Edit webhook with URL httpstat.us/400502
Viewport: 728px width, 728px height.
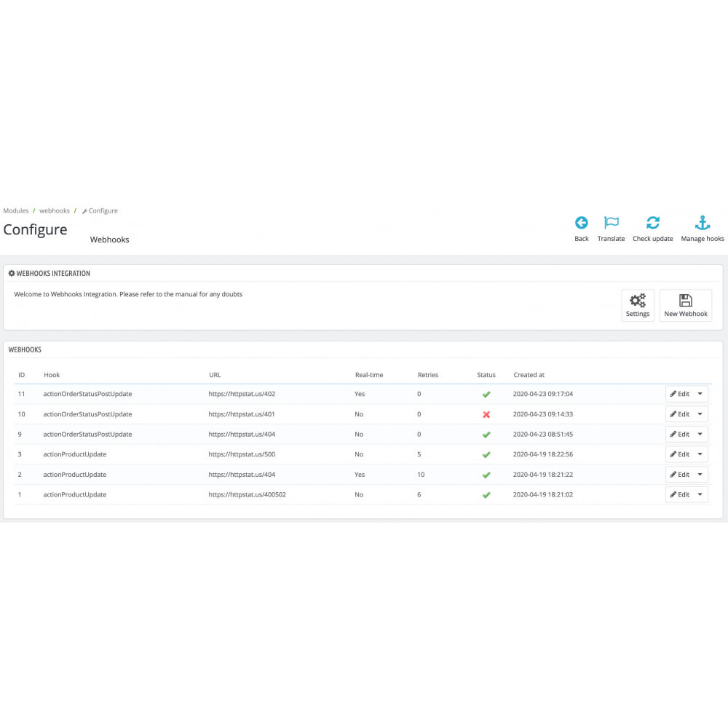click(679, 494)
